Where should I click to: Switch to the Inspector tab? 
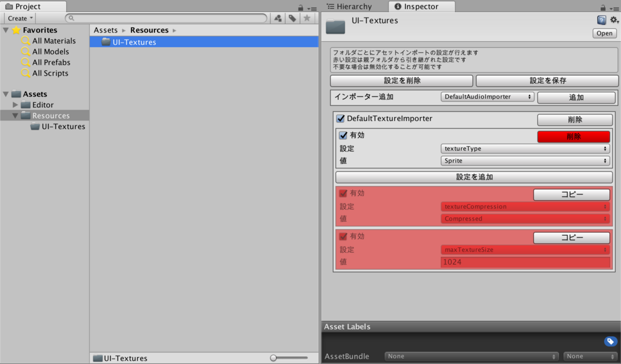click(421, 6)
